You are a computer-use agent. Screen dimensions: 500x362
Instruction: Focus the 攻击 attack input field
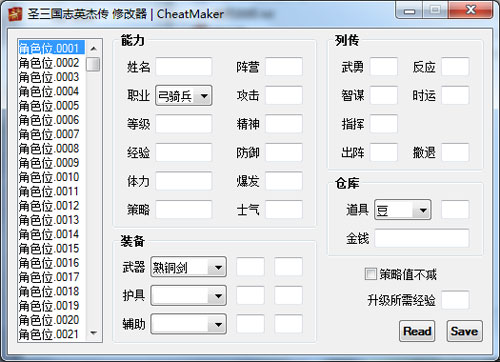coord(284,96)
